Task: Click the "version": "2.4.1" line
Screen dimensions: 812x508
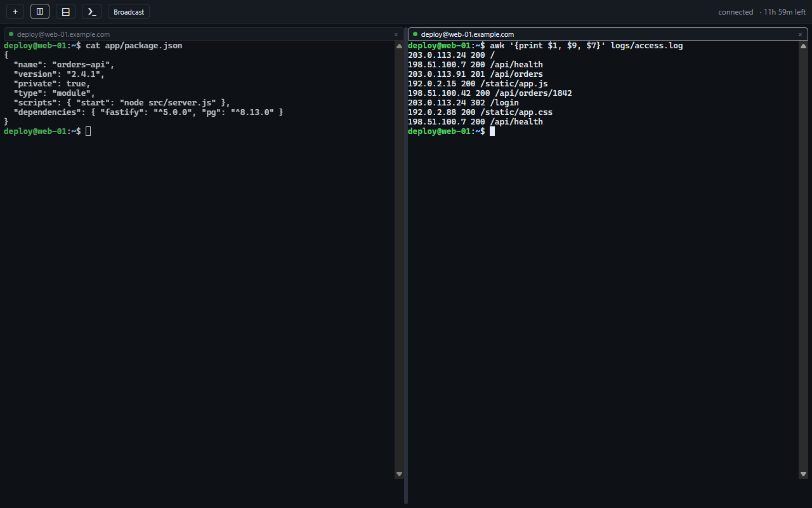Action: click(59, 74)
